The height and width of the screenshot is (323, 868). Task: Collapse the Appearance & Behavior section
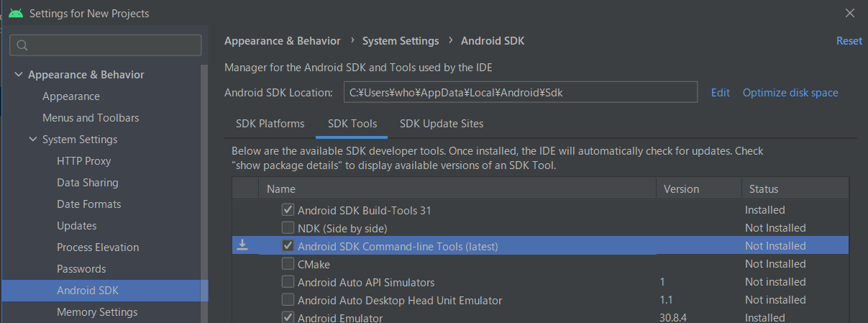point(18,75)
